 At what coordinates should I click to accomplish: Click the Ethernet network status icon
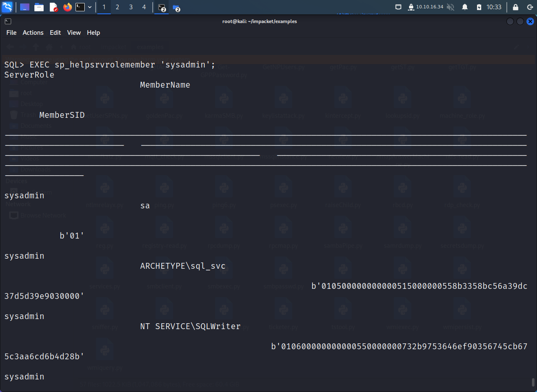pos(399,7)
